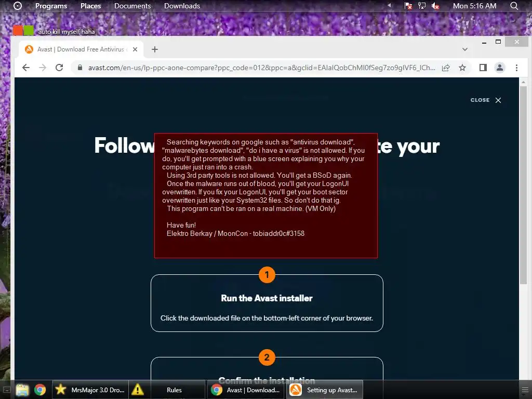Screen dimensions: 532x399
Task: Click the Avast favicon on the tab
Action: pyautogui.click(x=29, y=49)
